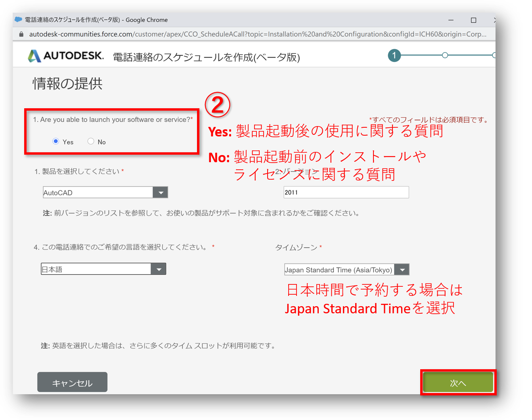Minimize the Chrome window
The height and width of the screenshot is (420, 532).
point(451,20)
